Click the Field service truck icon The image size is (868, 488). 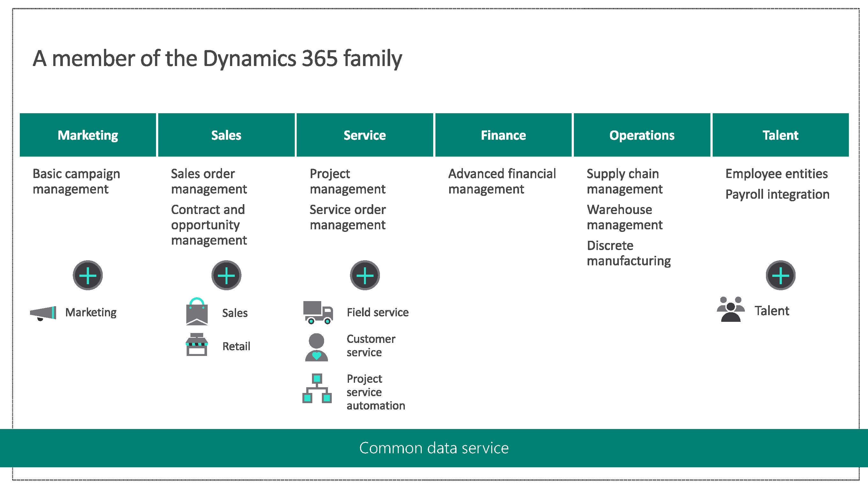pos(318,312)
